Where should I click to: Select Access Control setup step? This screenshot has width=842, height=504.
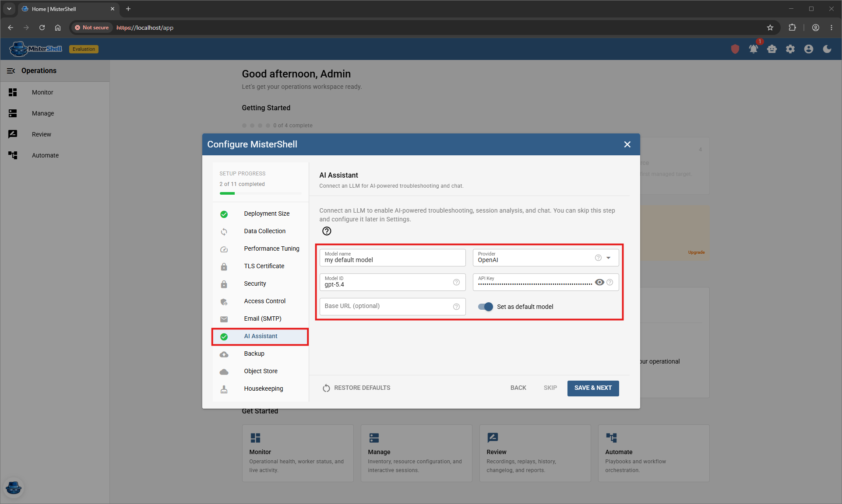(x=261, y=301)
